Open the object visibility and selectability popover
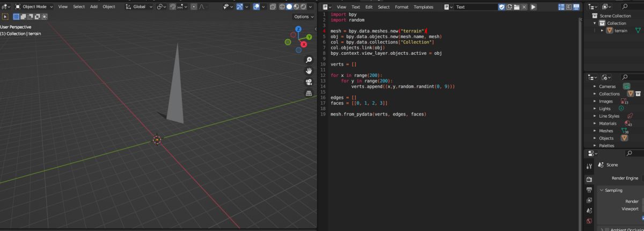Image resolution: width=644 pixels, height=231 pixels. [228, 7]
